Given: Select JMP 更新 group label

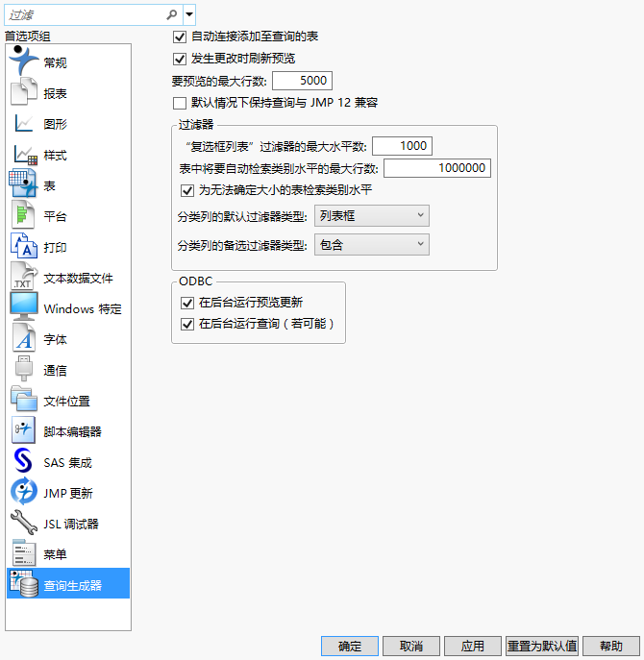Looking at the screenshot, I should click(x=68, y=493).
